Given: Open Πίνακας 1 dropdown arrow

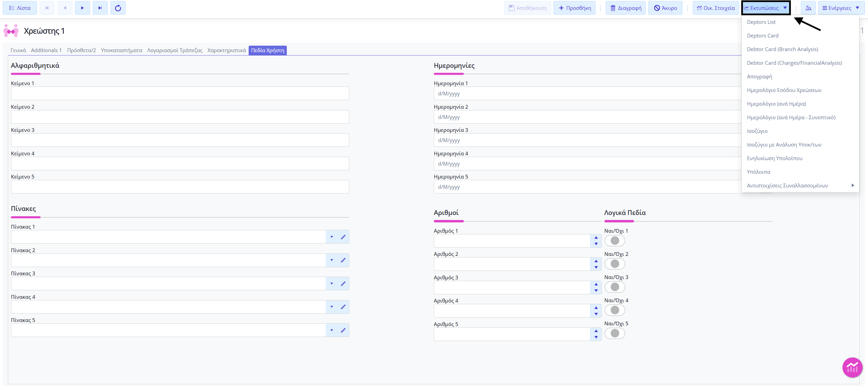Looking at the screenshot, I should click(332, 237).
